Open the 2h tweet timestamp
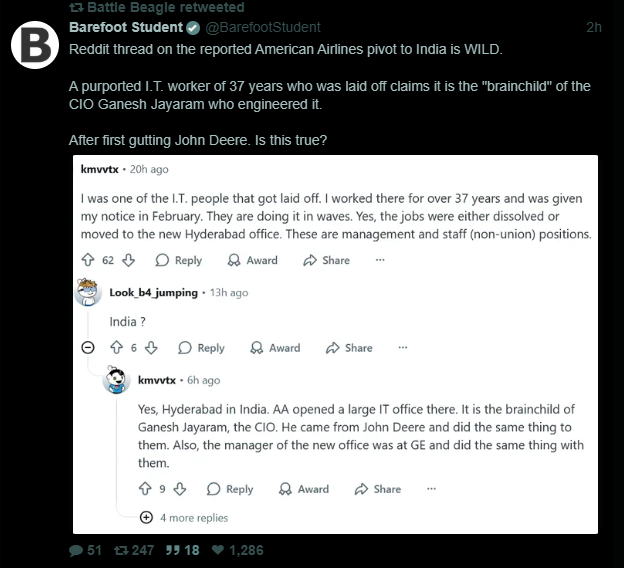This screenshot has height=568, width=624. (594, 27)
